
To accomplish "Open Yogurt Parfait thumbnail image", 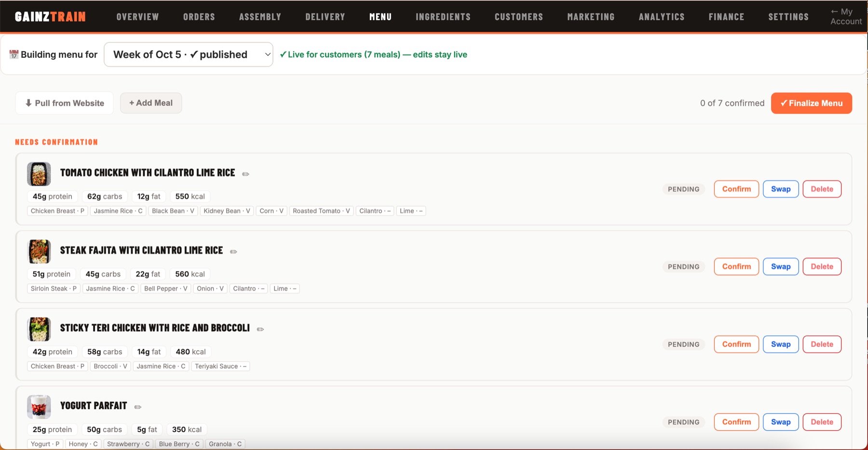I will point(39,407).
